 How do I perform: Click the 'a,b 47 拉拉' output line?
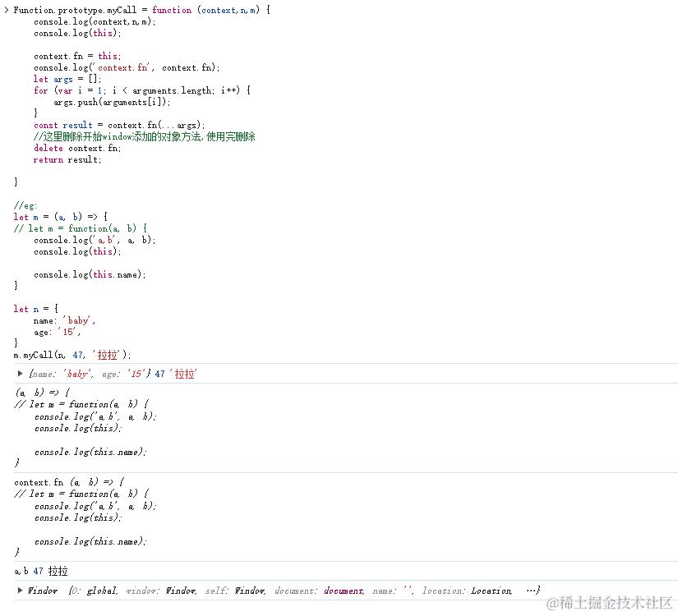[41, 571]
